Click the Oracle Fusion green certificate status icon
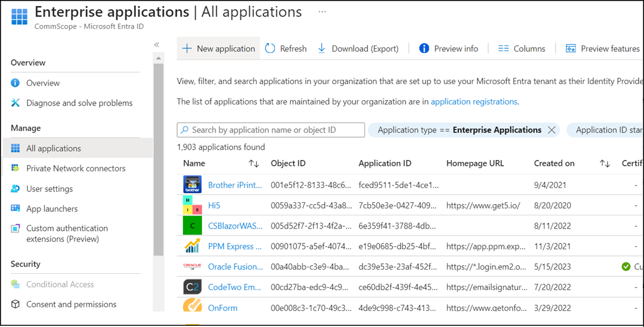This screenshot has height=327, width=644. [x=626, y=267]
